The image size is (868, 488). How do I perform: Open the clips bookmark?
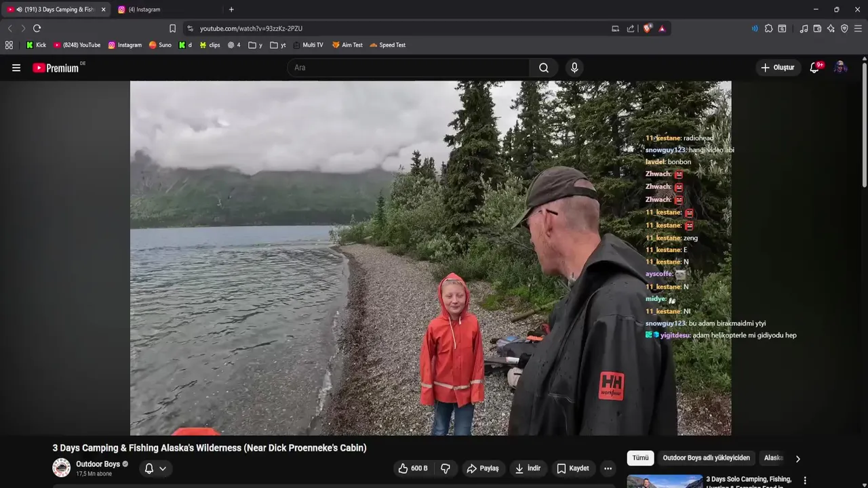click(x=210, y=45)
